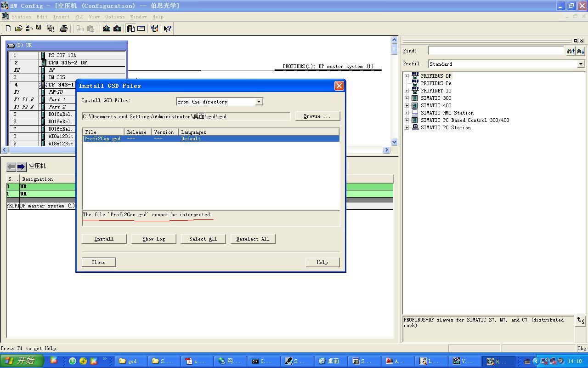This screenshot has width=588, height=368.
Task: Click the Upload from Module icon
Action: point(117,29)
